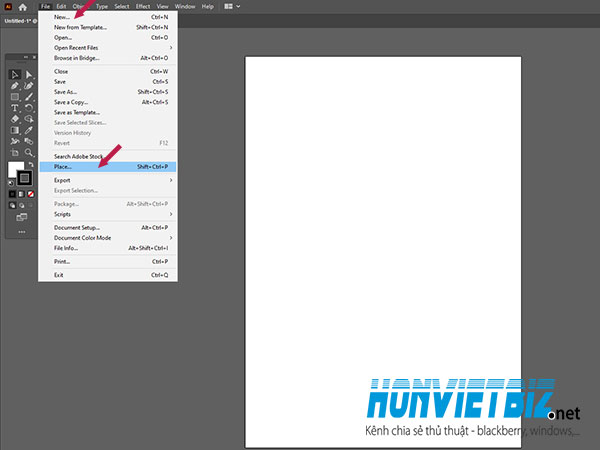Open the arrange documents workspace icon
600x450 pixels.
[228, 7]
